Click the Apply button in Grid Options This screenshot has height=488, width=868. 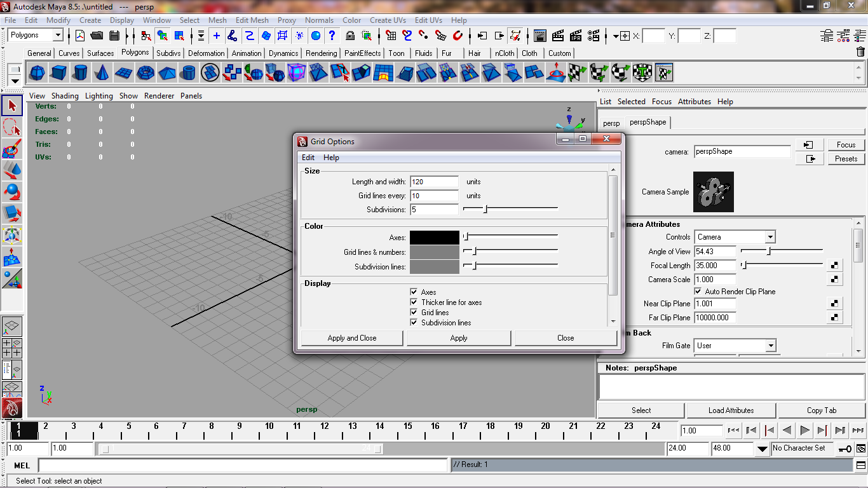[459, 338]
